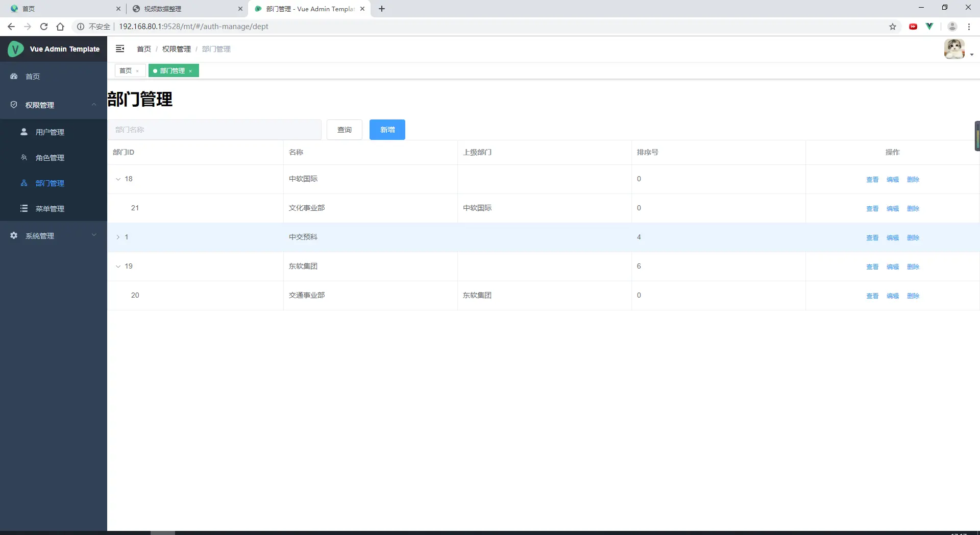
Task: Edit the 东软集团 row
Action: (x=893, y=267)
